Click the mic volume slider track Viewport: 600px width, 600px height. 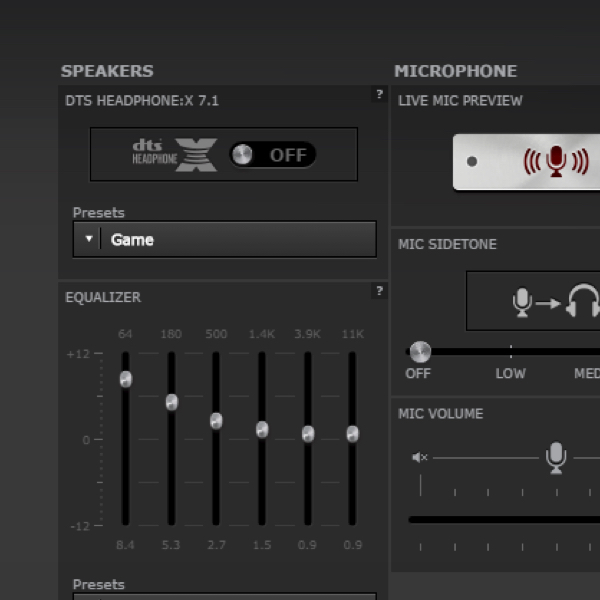tap(504, 519)
